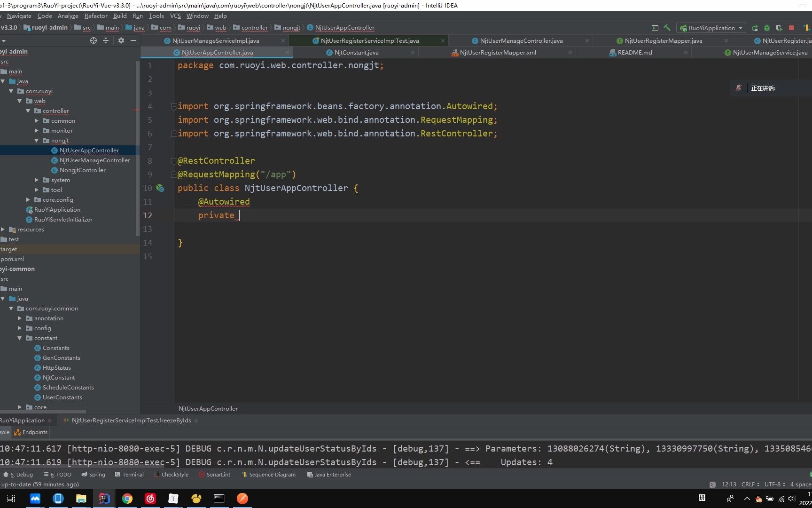This screenshot has height=508, width=812.
Task: Select HttpStatus class in project tree
Action: (x=56, y=368)
